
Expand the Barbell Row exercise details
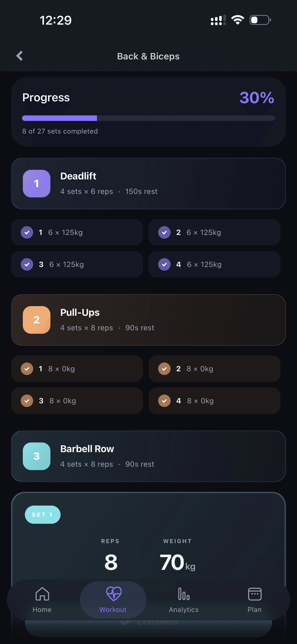(x=148, y=456)
